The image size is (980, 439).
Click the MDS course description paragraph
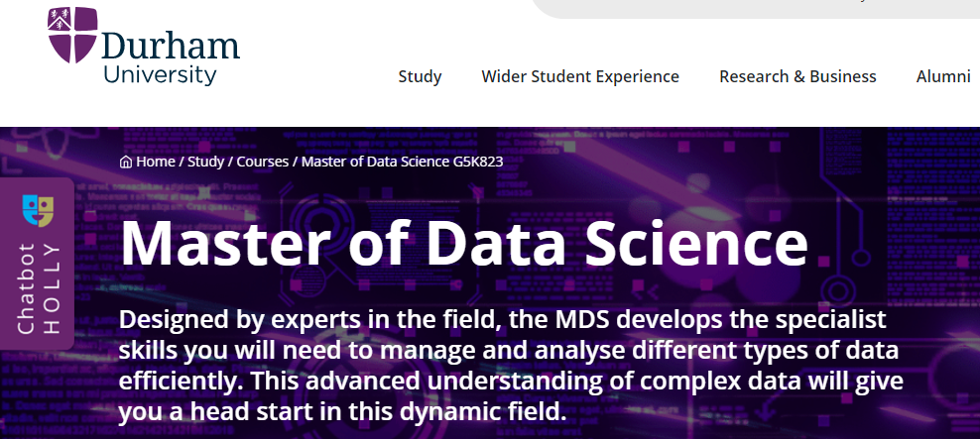511,366
